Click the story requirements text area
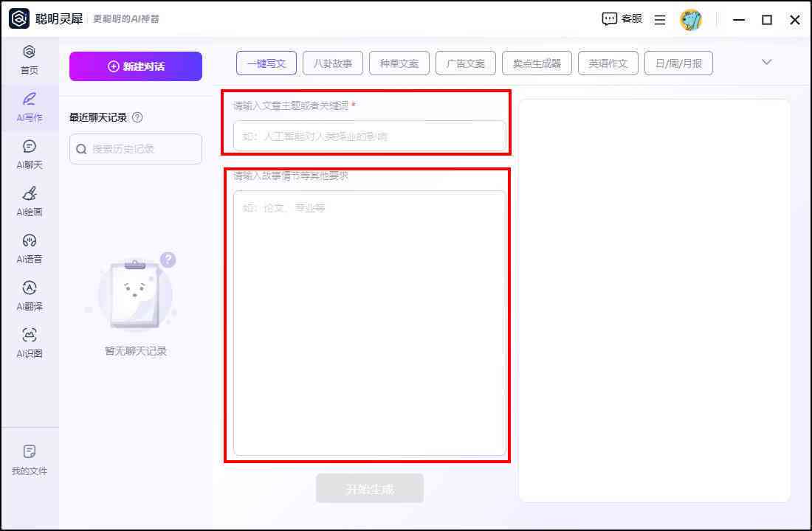The image size is (812, 531). (x=370, y=323)
